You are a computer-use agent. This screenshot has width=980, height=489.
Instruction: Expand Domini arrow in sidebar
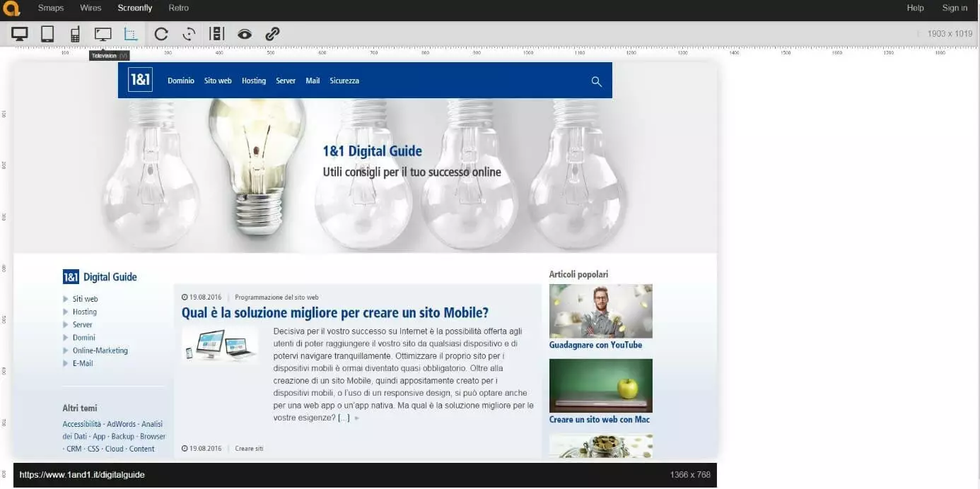[66, 338]
